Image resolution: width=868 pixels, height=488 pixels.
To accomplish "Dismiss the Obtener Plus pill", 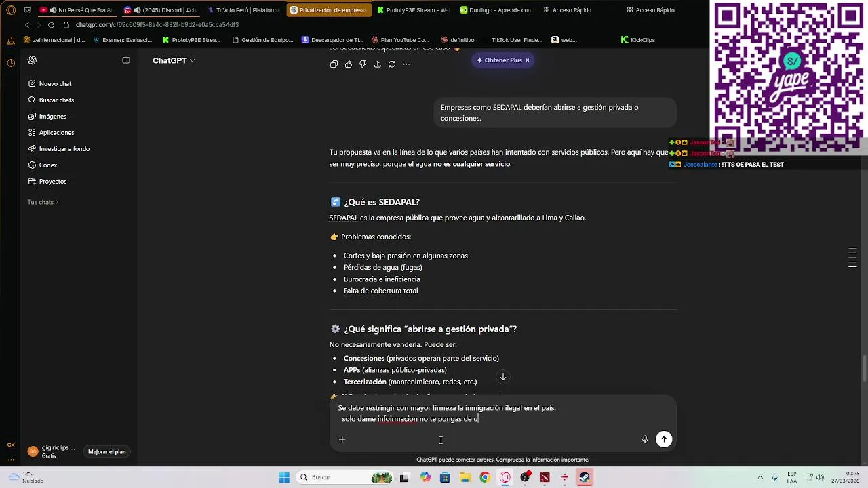I will (x=528, y=60).
